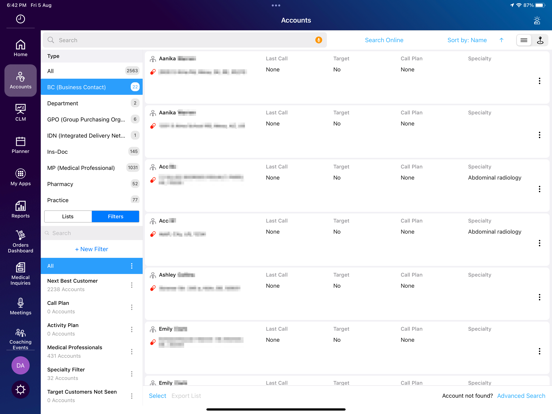Select Medical Professionals filter
Screen dimensions: 552x414
click(x=92, y=351)
